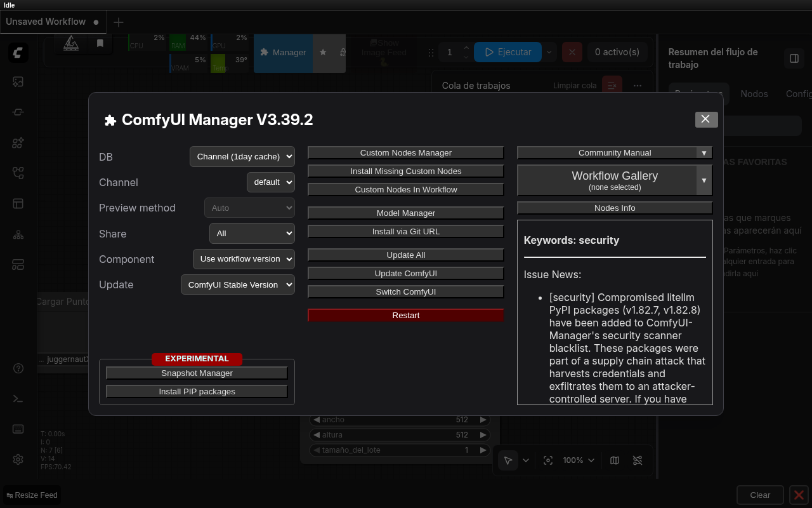
Task: Open the 100% zoom level dropdown
Action: pyautogui.click(x=579, y=460)
